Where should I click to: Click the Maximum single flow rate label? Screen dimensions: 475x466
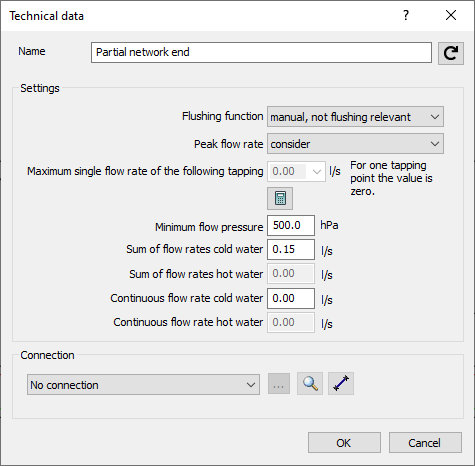[145, 171]
